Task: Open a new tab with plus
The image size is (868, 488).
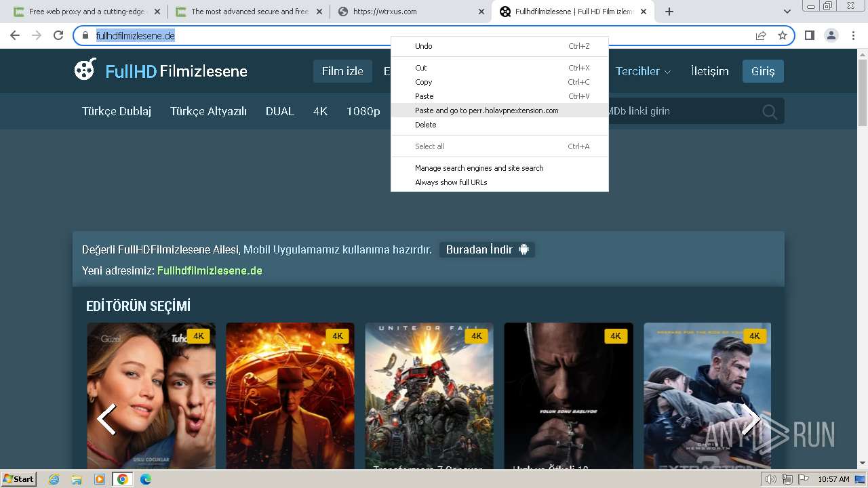Action: (x=669, y=12)
